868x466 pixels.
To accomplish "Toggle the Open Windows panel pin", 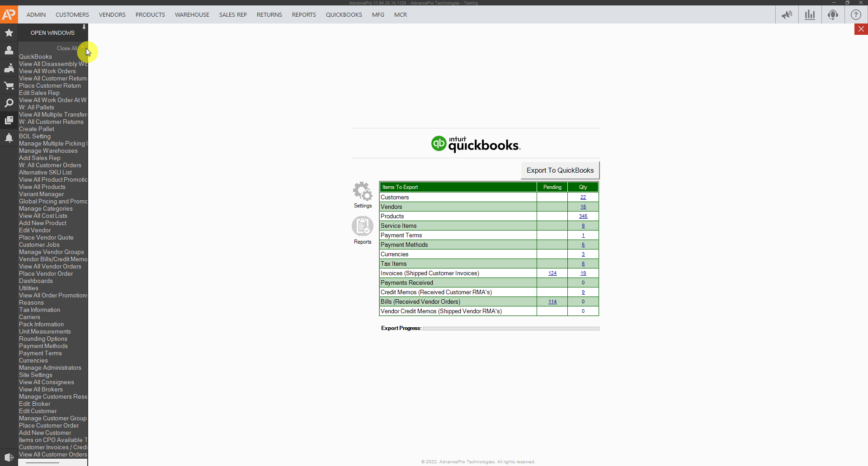I will coord(84,27).
